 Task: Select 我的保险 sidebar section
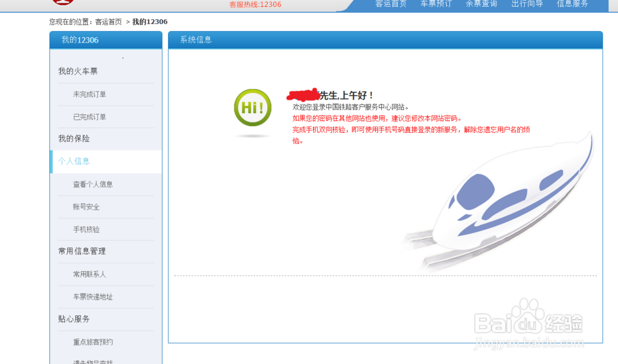coord(74,138)
